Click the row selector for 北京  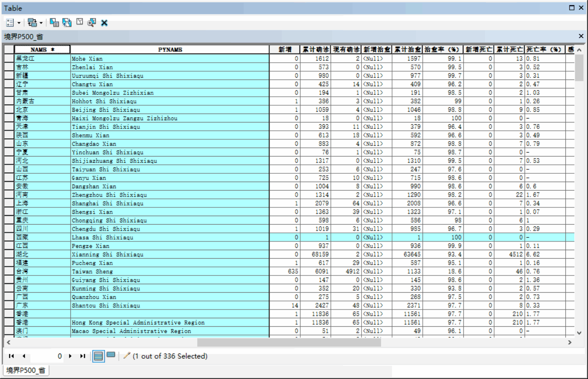tap(9, 110)
